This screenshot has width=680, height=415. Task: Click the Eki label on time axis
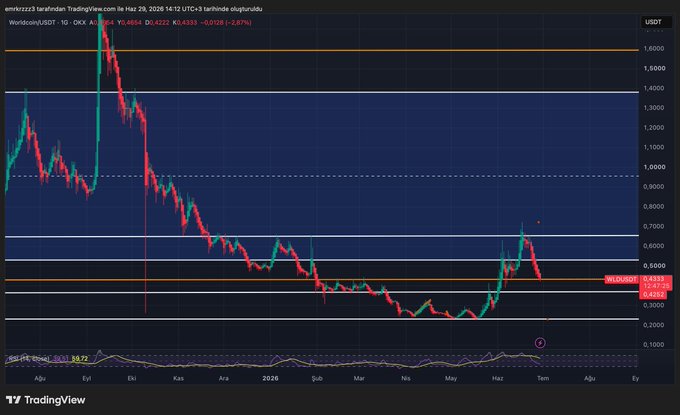pos(132,378)
